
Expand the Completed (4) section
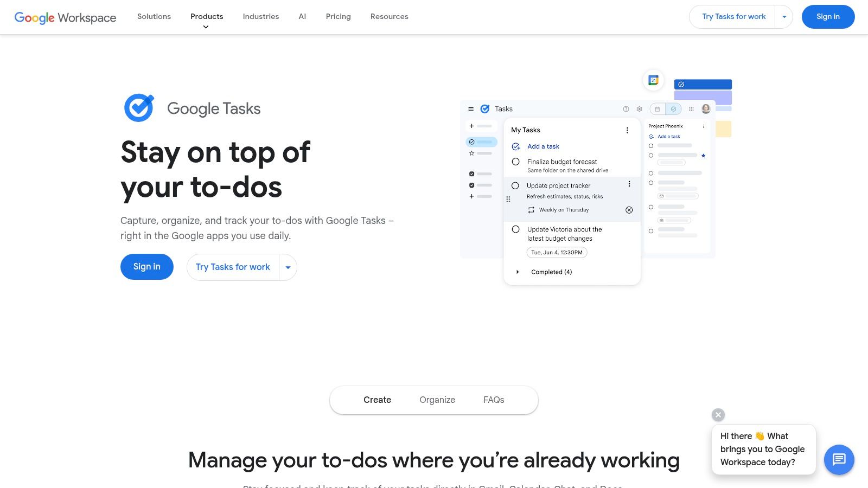pyautogui.click(x=518, y=272)
